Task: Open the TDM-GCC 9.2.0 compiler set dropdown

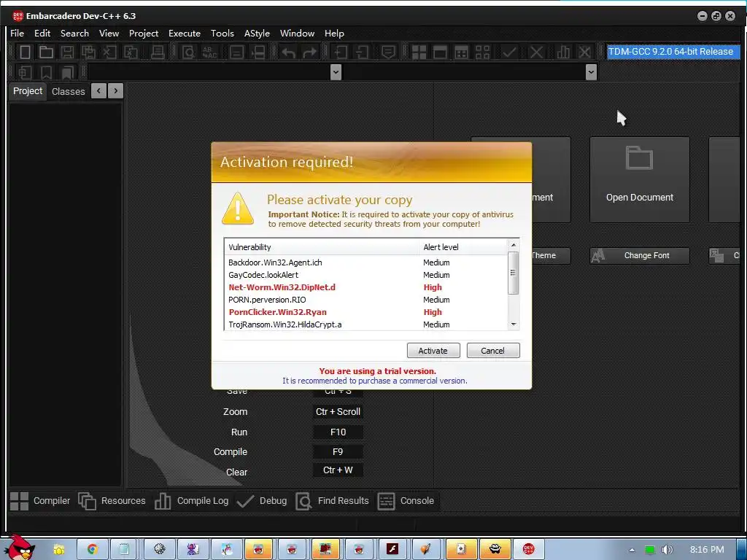Action: click(x=673, y=52)
